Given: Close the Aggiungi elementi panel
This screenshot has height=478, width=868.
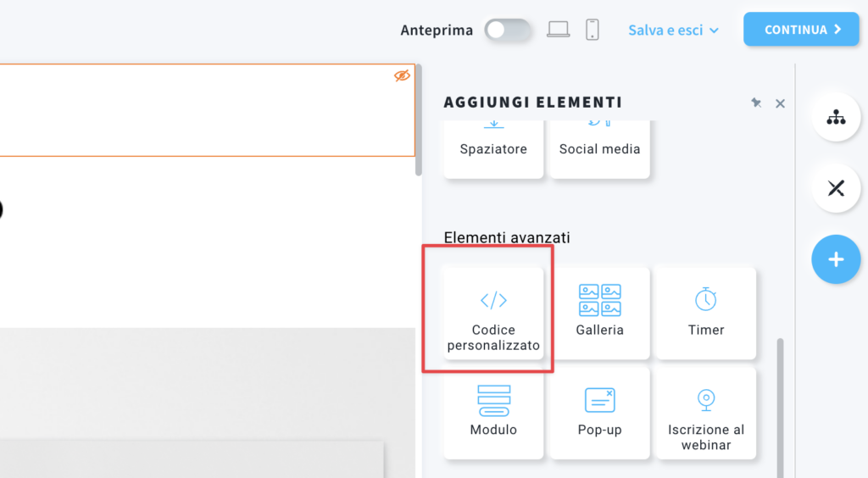Looking at the screenshot, I should coord(780,103).
